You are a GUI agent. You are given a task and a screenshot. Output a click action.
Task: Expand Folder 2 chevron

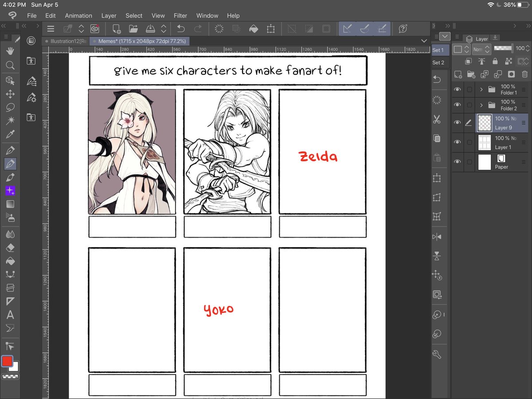coord(481,105)
